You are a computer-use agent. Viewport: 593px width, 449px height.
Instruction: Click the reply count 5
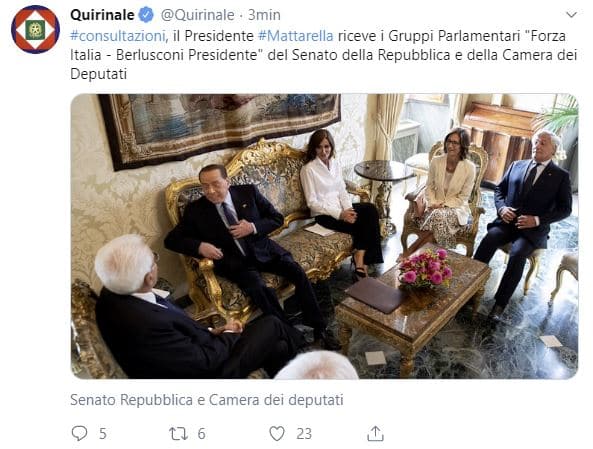pyautogui.click(x=102, y=433)
